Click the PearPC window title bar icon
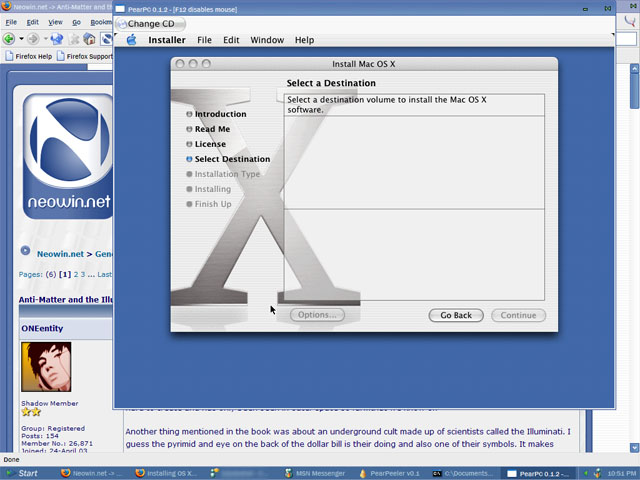Viewport: 640px width, 480px height. 120,9
